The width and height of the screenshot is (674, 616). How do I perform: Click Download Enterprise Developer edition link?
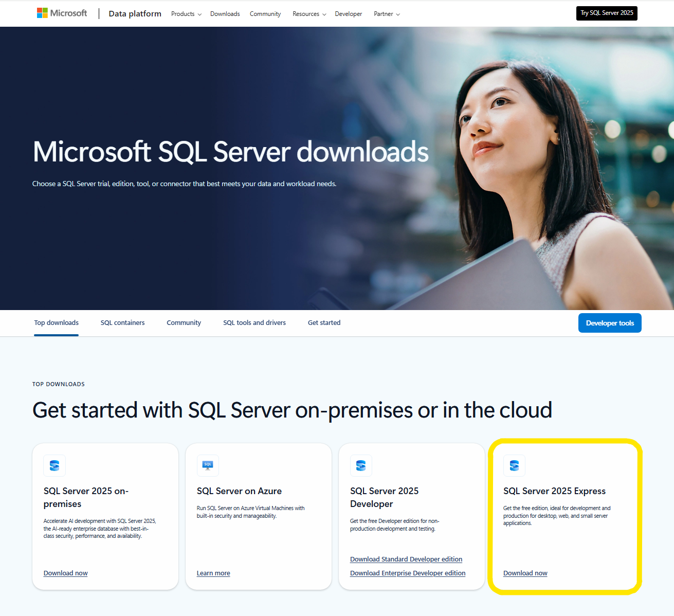(408, 573)
